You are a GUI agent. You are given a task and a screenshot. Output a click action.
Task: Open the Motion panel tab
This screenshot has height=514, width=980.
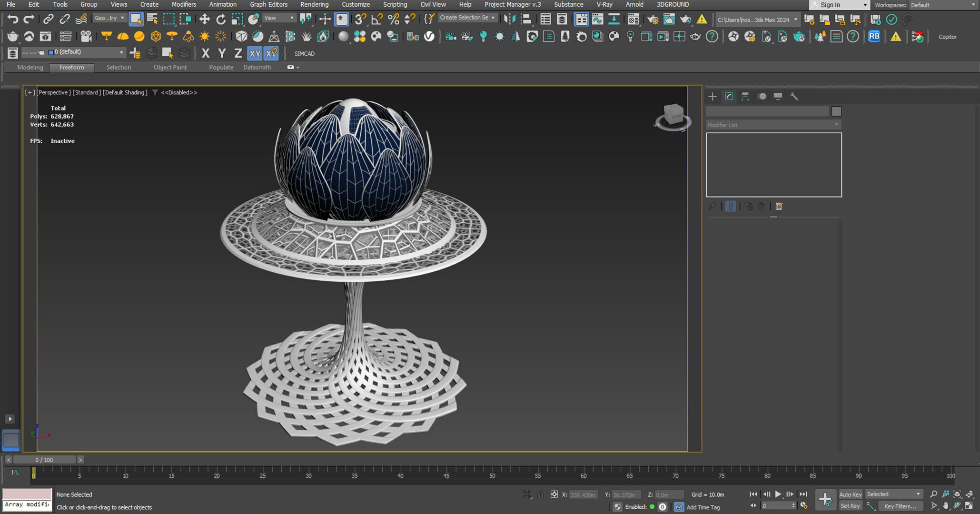[x=762, y=96]
